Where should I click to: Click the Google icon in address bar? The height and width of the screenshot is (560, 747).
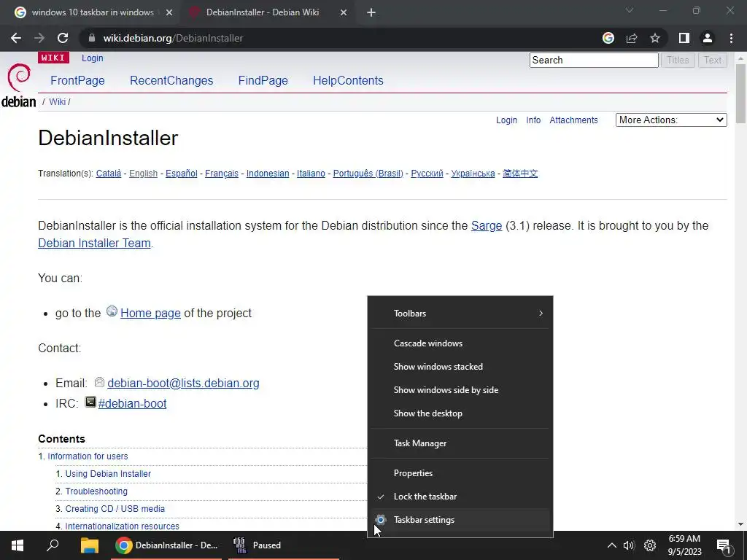tap(608, 38)
